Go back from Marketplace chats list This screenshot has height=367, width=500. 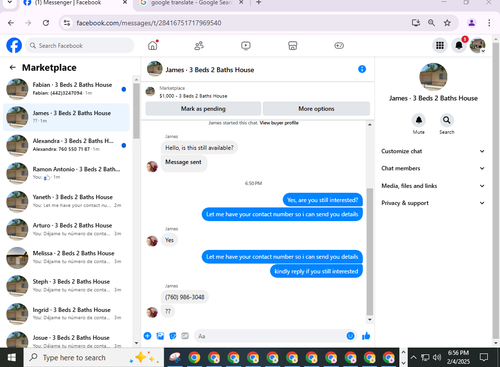tap(12, 68)
